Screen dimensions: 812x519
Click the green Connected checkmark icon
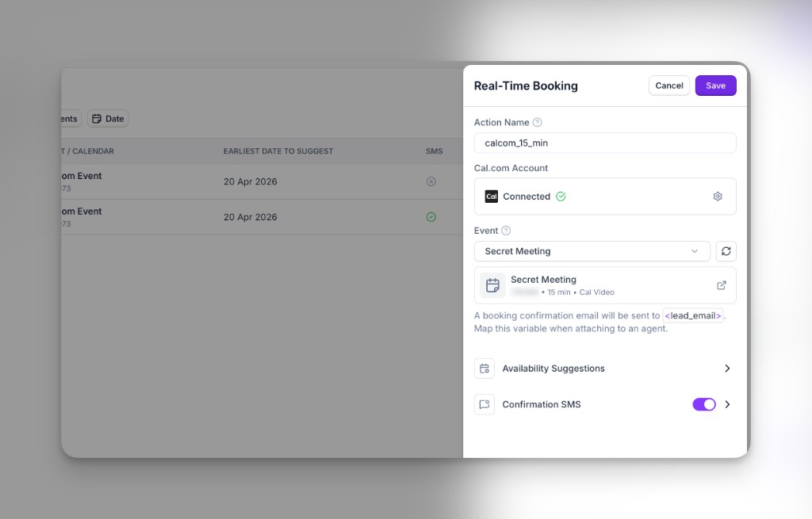[x=561, y=197]
